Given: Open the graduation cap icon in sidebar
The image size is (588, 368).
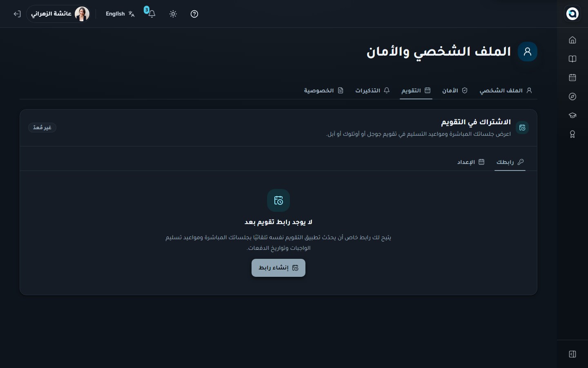Looking at the screenshot, I should 572,115.
